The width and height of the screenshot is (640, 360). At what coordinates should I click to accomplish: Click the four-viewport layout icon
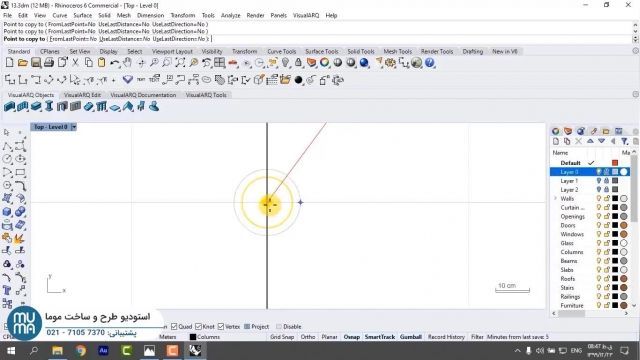(x=220, y=62)
